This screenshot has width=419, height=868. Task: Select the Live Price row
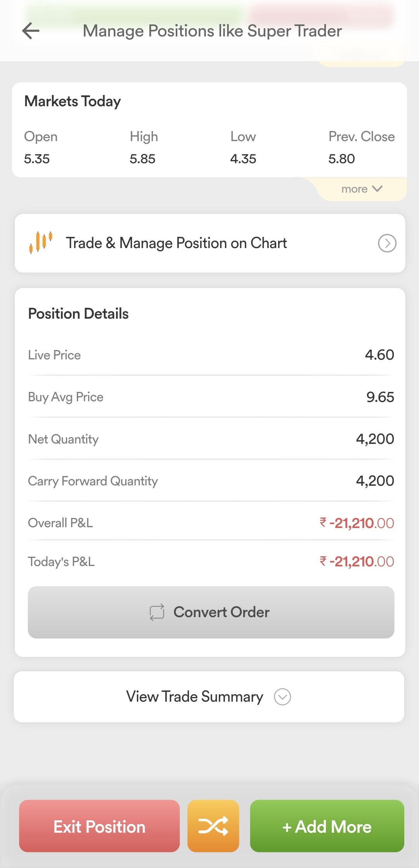(x=211, y=355)
